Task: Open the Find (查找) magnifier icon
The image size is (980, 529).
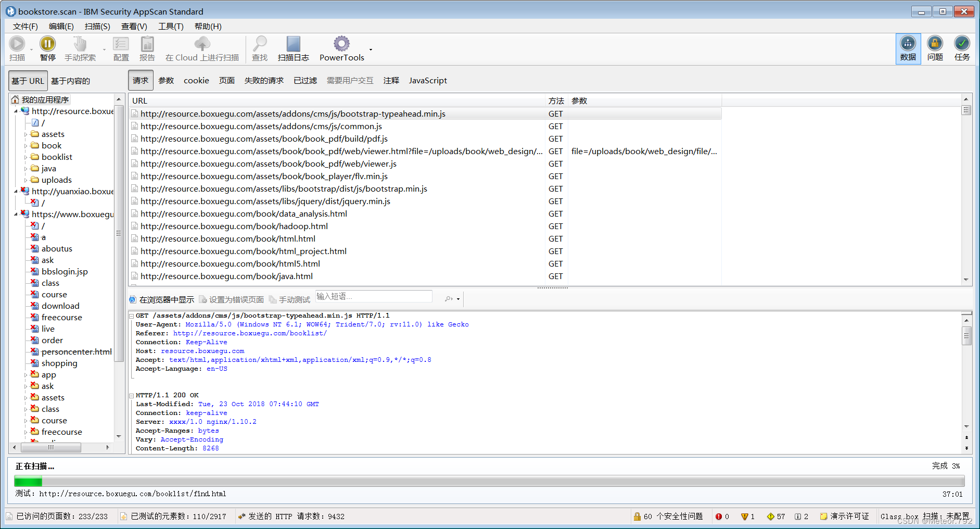Action: point(259,44)
